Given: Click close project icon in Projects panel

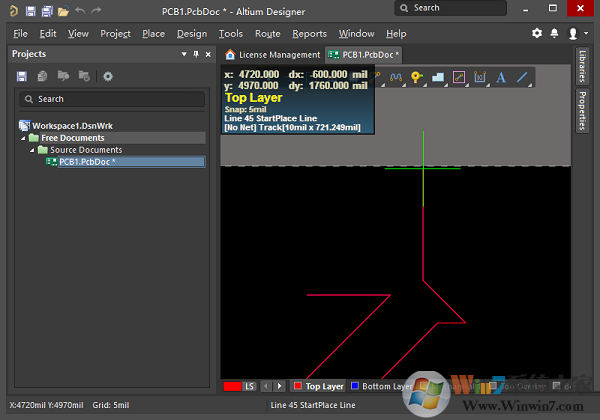Looking at the screenshot, I should pos(84,76).
